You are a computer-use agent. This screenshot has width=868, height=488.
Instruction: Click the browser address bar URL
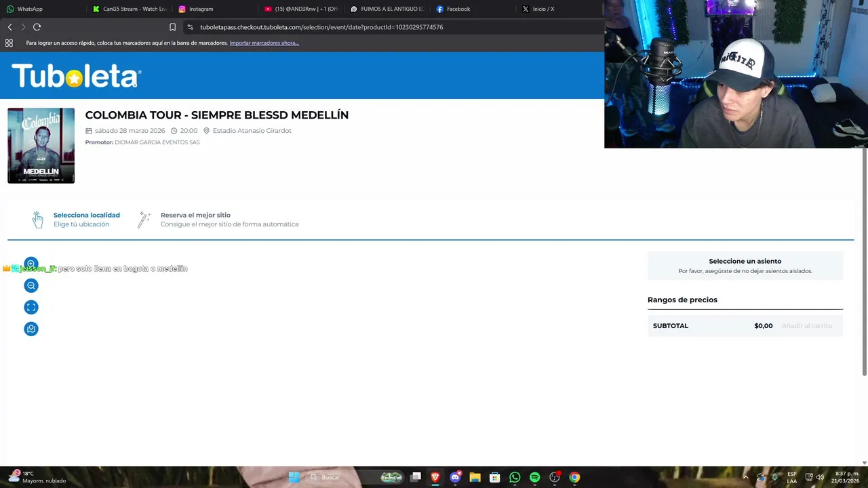click(321, 27)
